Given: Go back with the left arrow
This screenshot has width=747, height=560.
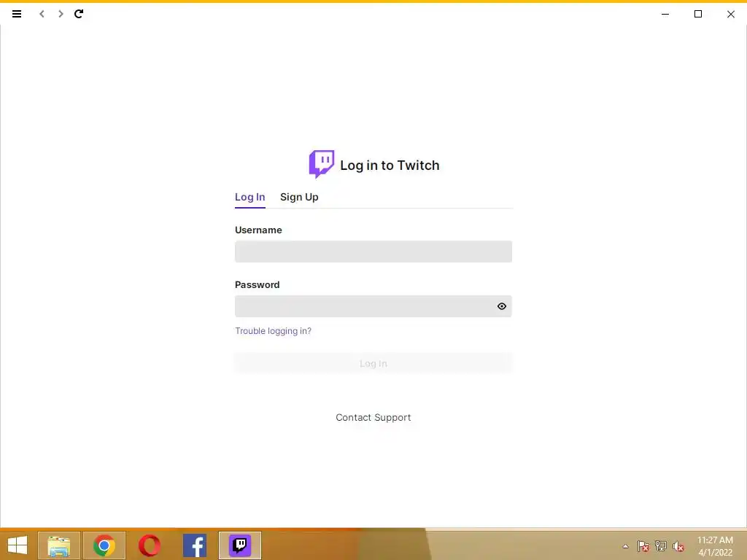Looking at the screenshot, I should click(42, 14).
